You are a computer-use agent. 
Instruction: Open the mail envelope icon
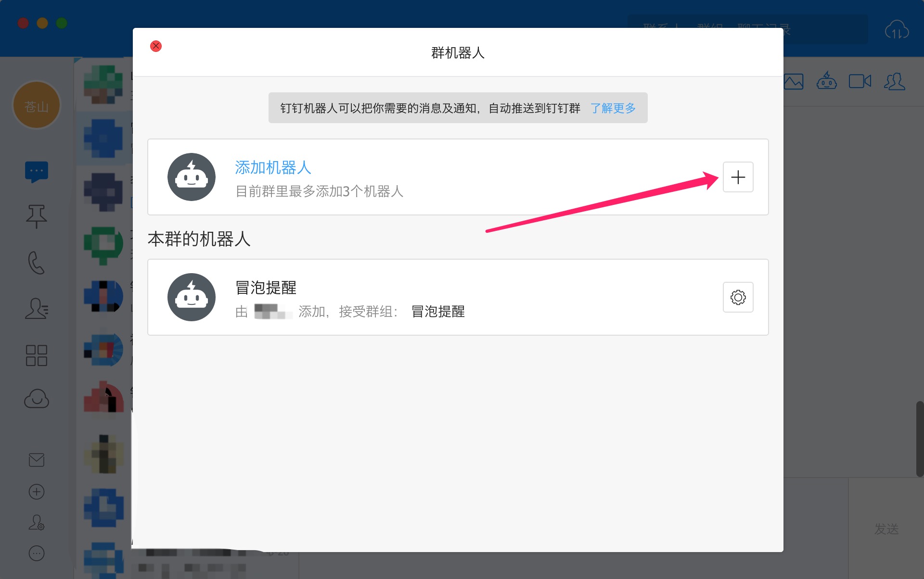click(37, 460)
